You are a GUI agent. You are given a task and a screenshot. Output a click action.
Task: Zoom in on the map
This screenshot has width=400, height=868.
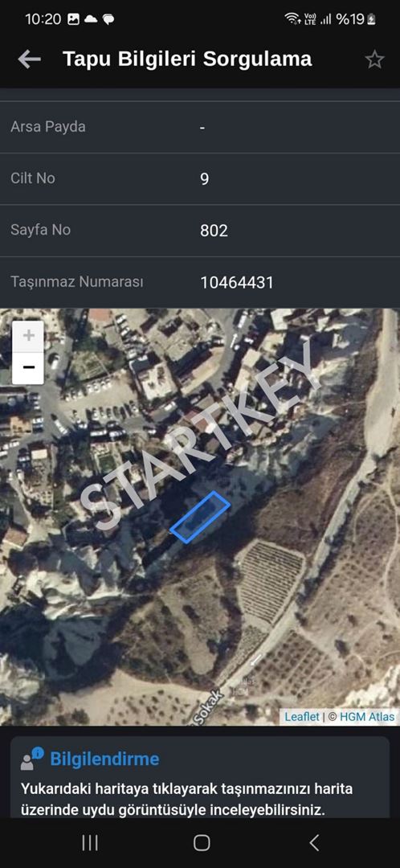(x=28, y=336)
